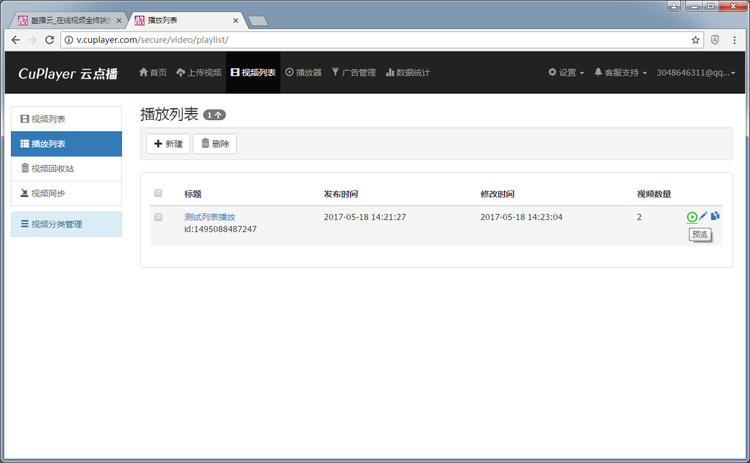Screen dimensions: 750x463
Task: Click the 新建 button
Action: point(168,144)
